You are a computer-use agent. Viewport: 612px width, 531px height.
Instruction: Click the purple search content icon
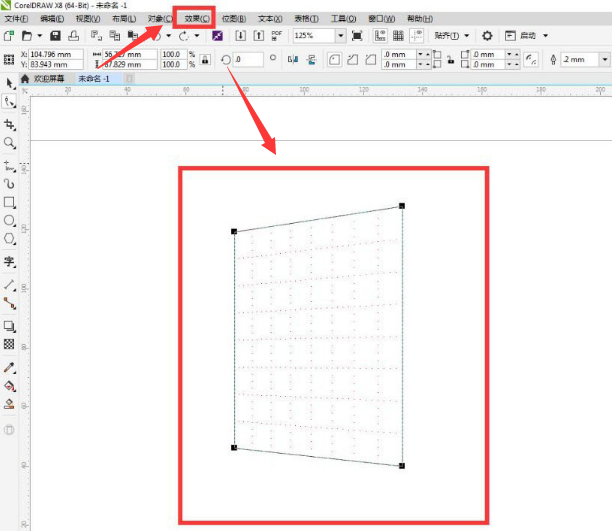tap(217, 36)
